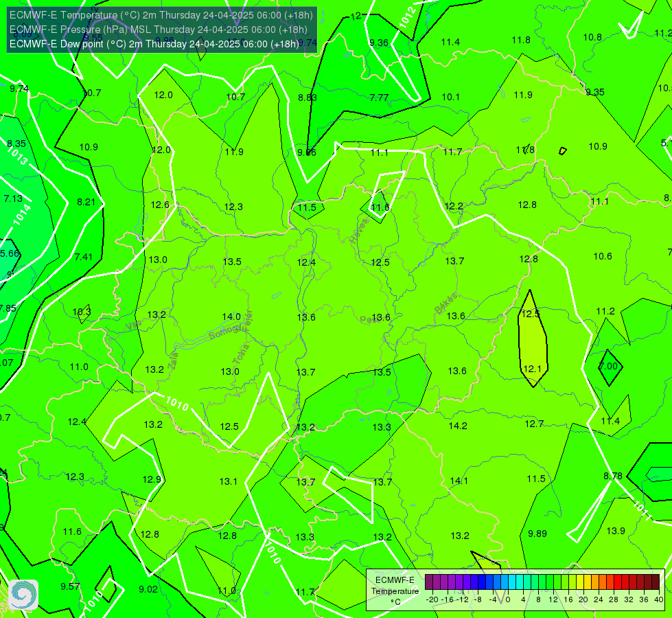672x618 pixels.
Task: Click the 8.78 temperature value on the map
Action: [613, 476]
